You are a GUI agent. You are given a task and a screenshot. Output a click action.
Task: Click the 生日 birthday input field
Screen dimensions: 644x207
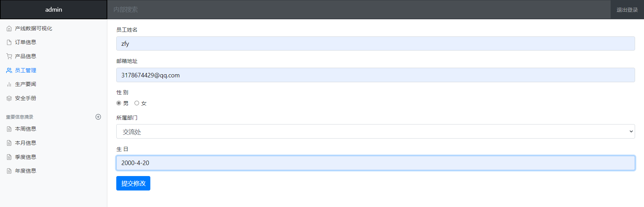(x=375, y=163)
